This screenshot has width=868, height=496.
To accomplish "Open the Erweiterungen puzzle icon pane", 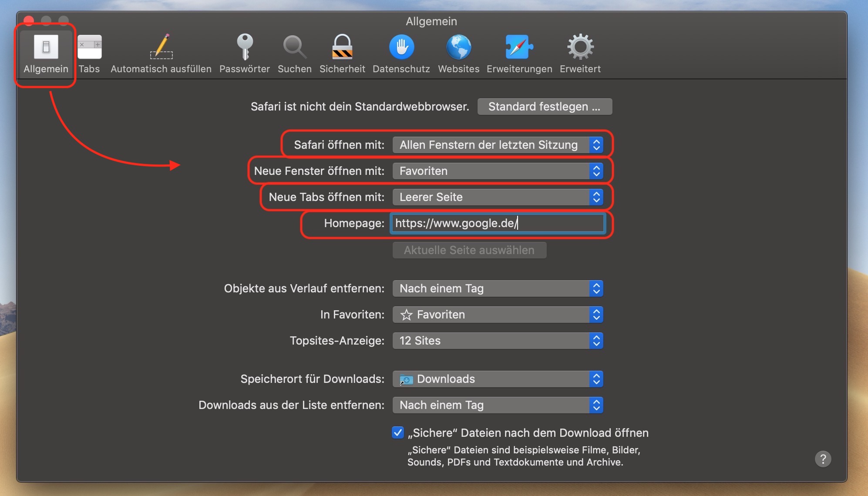I will tap(519, 53).
